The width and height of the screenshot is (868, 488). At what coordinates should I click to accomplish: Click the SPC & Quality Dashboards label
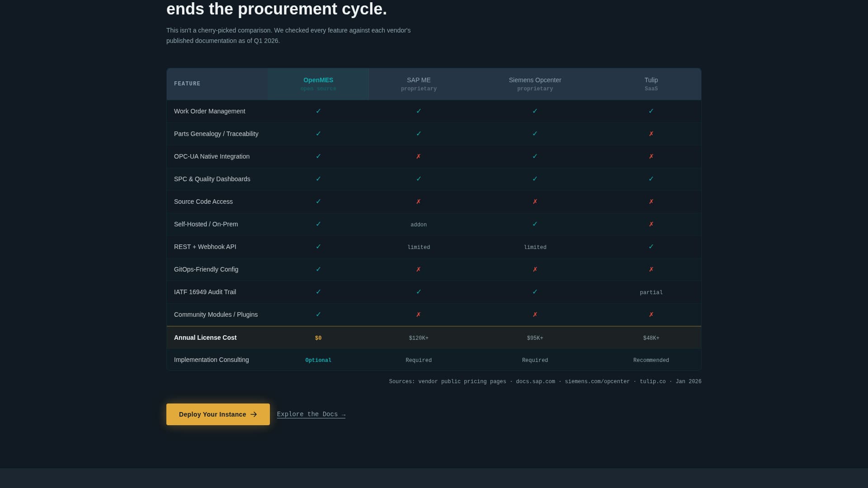[x=212, y=179]
